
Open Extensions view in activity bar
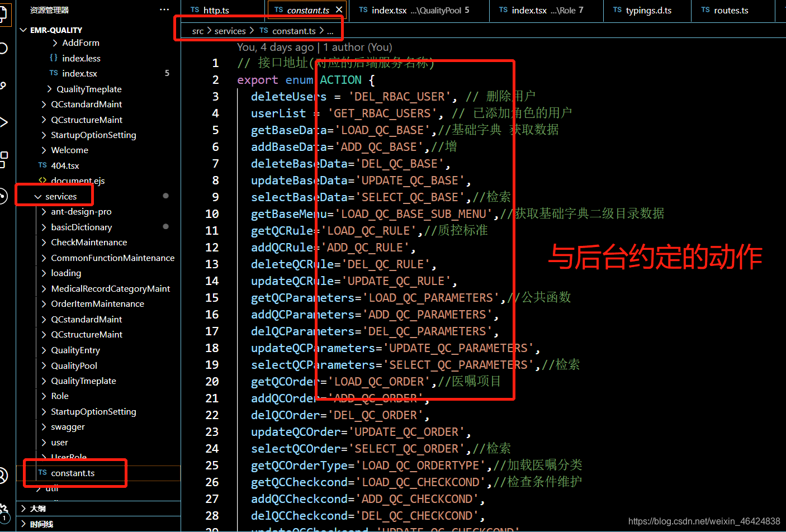coord(3,159)
